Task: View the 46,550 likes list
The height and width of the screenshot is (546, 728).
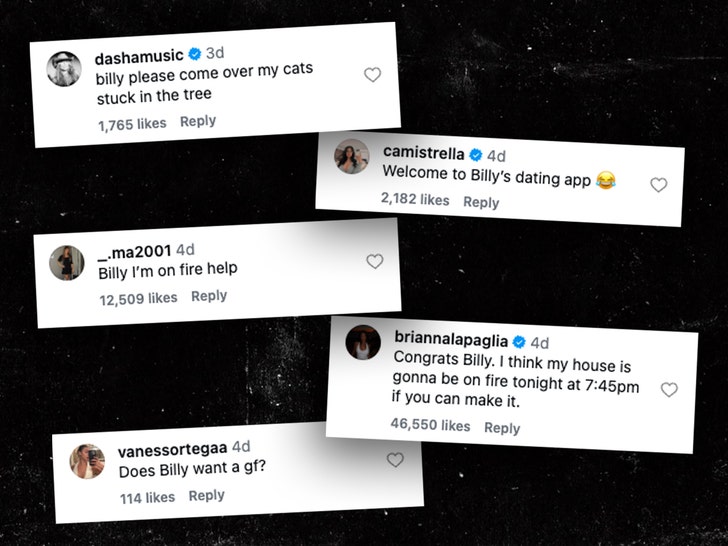Action: [x=430, y=425]
